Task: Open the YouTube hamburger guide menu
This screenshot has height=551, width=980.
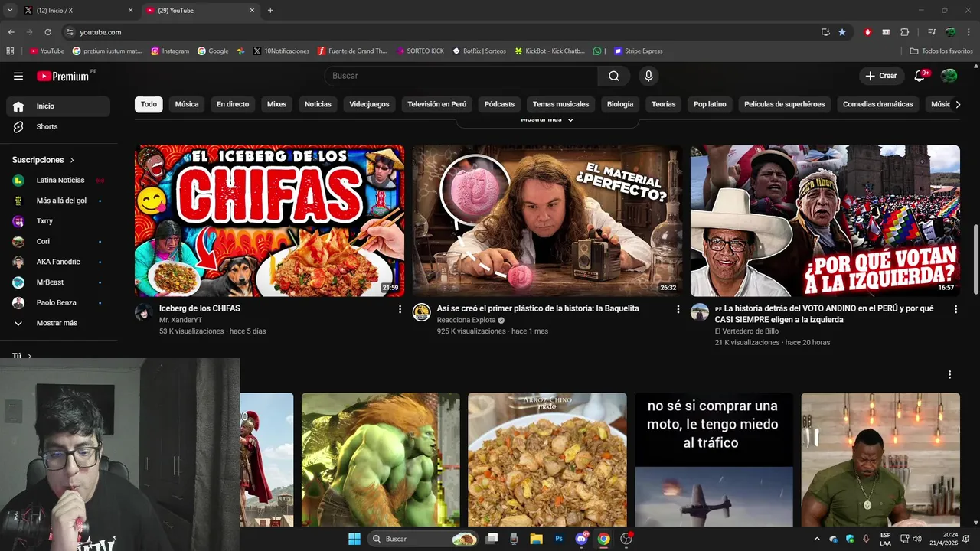Action: click(18, 76)
